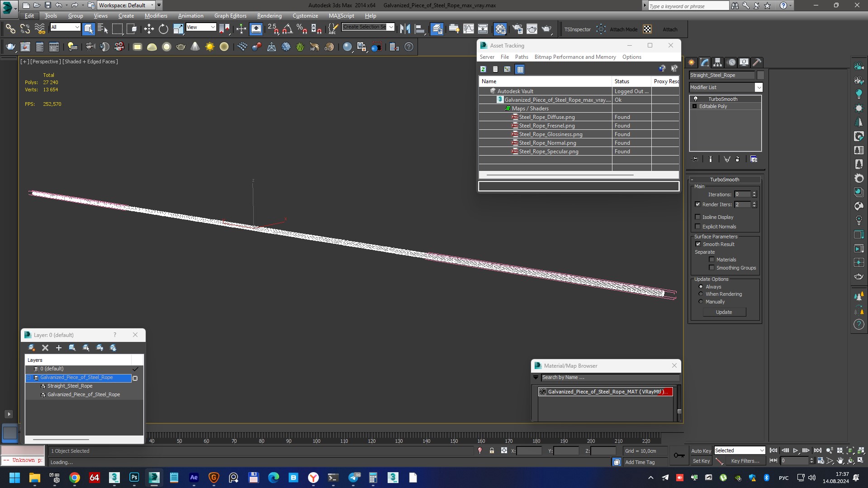The image size is (868, 488).
Task: Select When Rendering update option
Action: pyautogui.click(x=701, y=294)
